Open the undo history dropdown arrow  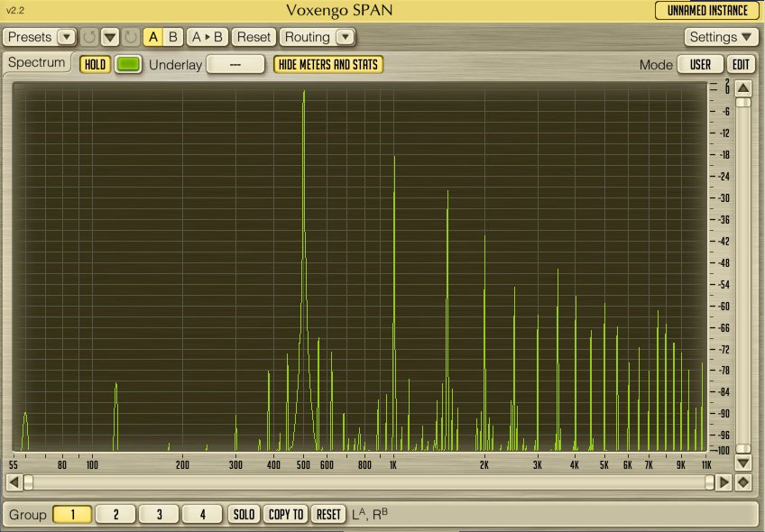[x=110, y=37]
